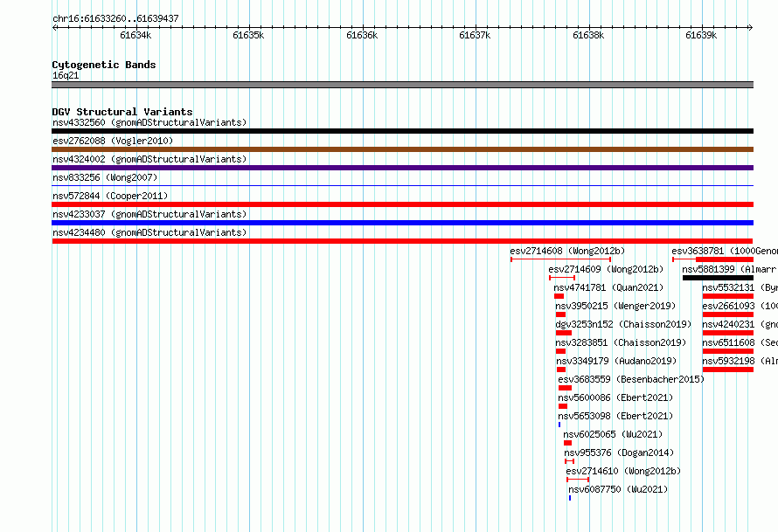Select the red nsv4234480 variant bar

coord(402,241)
